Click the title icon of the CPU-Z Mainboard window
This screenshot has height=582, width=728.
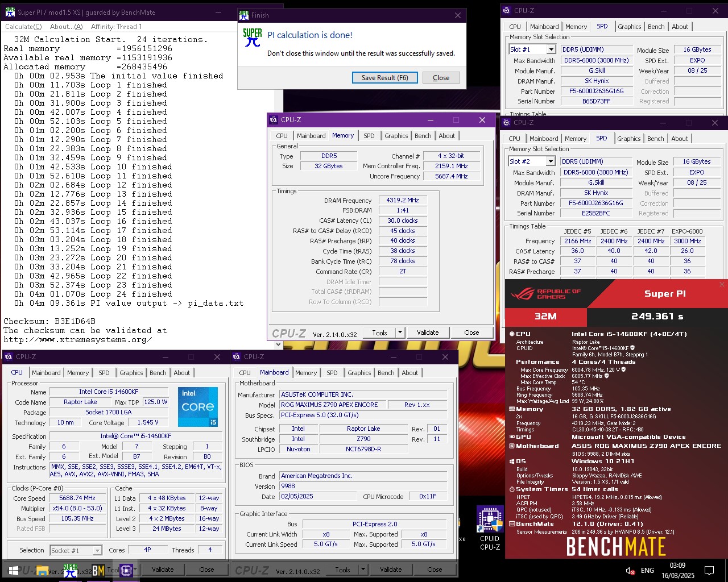click(237, 357)
